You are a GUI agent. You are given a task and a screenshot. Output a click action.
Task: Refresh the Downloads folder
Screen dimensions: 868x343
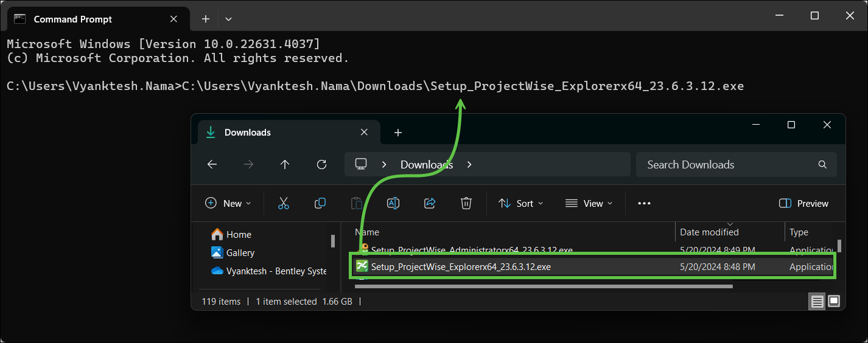(x=322, y=164)
